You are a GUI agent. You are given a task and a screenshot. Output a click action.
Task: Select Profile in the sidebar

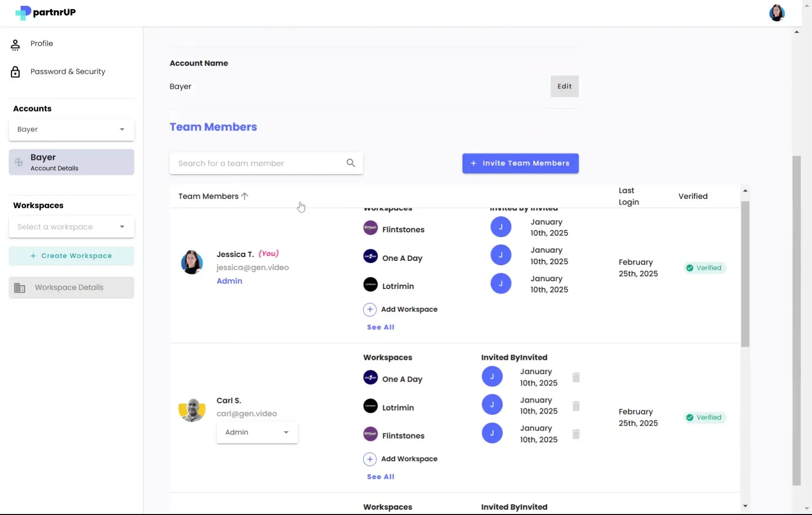coord(41,43)
